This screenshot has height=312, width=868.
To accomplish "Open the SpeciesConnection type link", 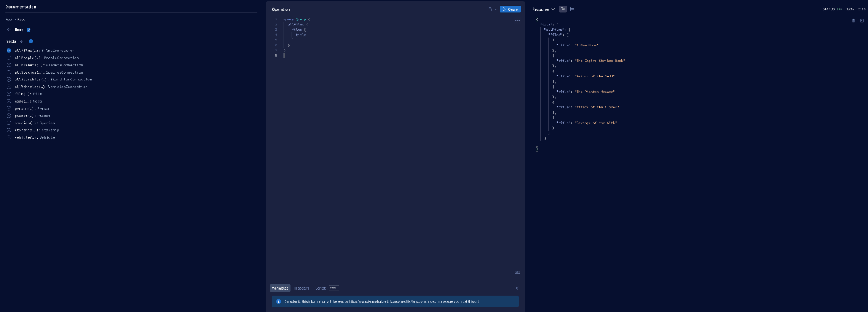I will pos(64,72).
